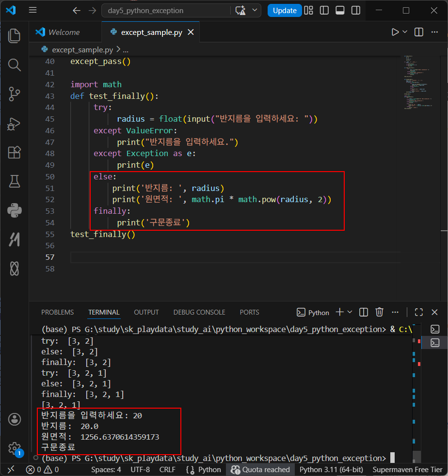
Task: Open the Search view
Action: (14, 65)
